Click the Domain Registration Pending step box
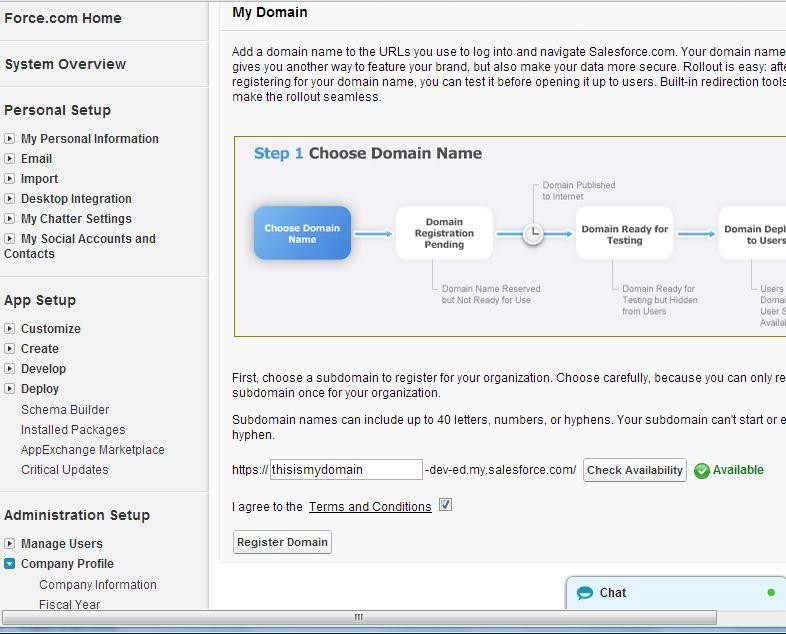This screenshot has height=634, width=786. point(444,233)
